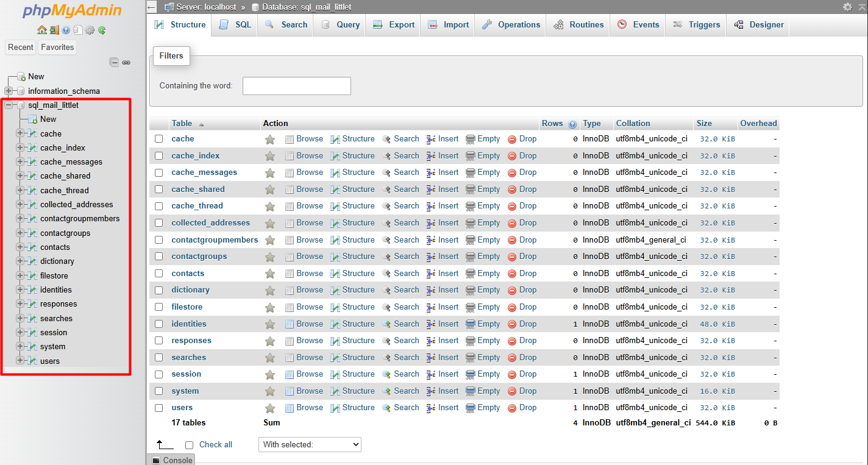Open the Designer tab

pyautogui.click(x=758, y=25)
